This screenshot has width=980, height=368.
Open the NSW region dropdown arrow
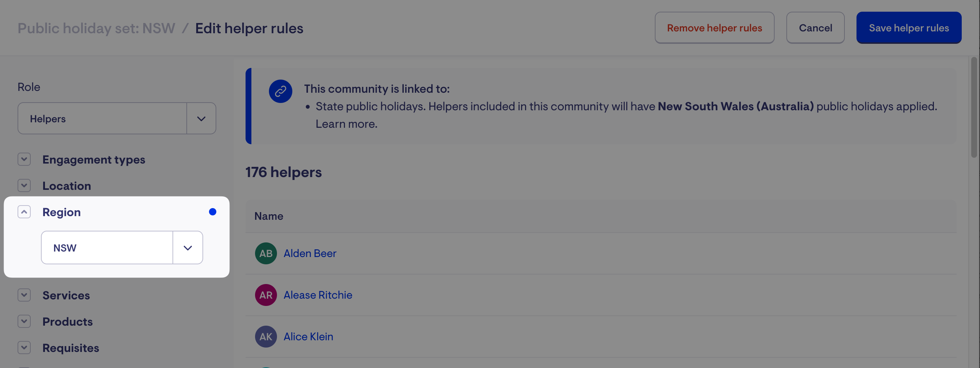[187, 248]
